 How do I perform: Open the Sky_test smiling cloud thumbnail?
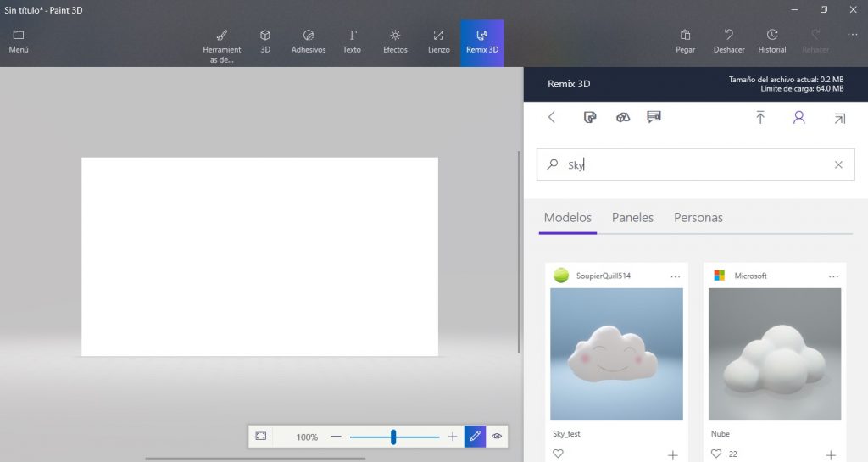tap(616, 354)
